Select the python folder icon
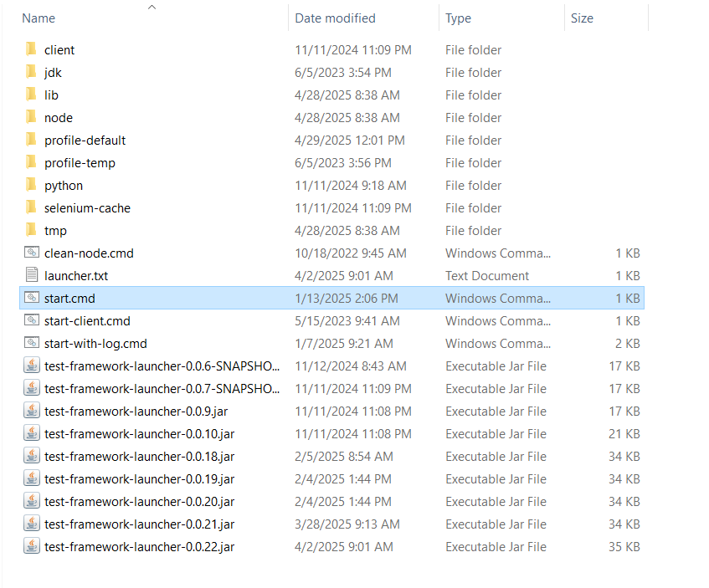Image resolution: width=709 pixels, height=588 pixels. [x=31, y=185]
